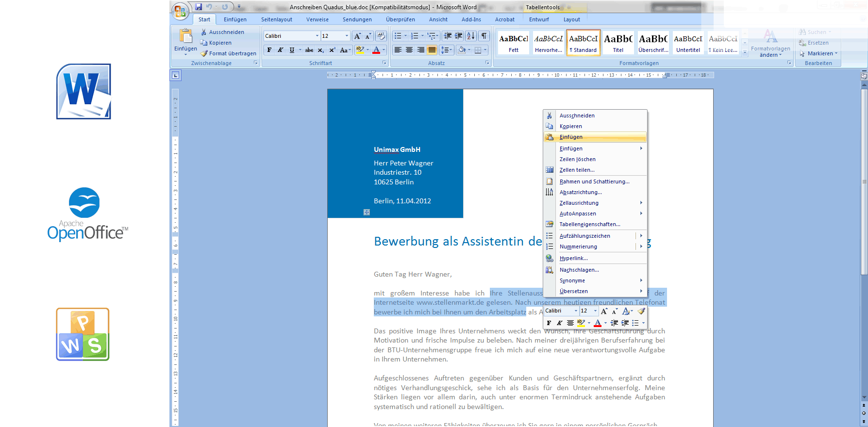Screen dimensions: 868x427
Task: Save the document via quick access toolbar
Action: (199, 7)
